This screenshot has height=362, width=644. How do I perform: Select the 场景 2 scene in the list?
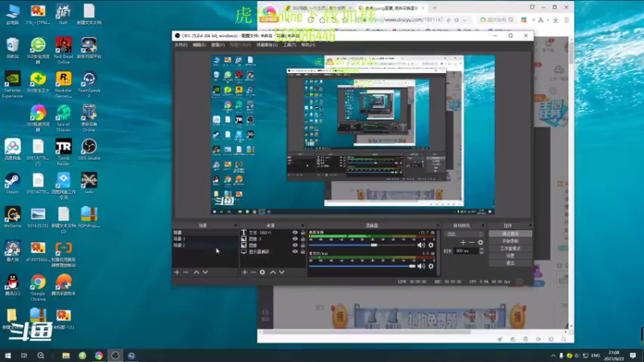click(x=204, y=245)
